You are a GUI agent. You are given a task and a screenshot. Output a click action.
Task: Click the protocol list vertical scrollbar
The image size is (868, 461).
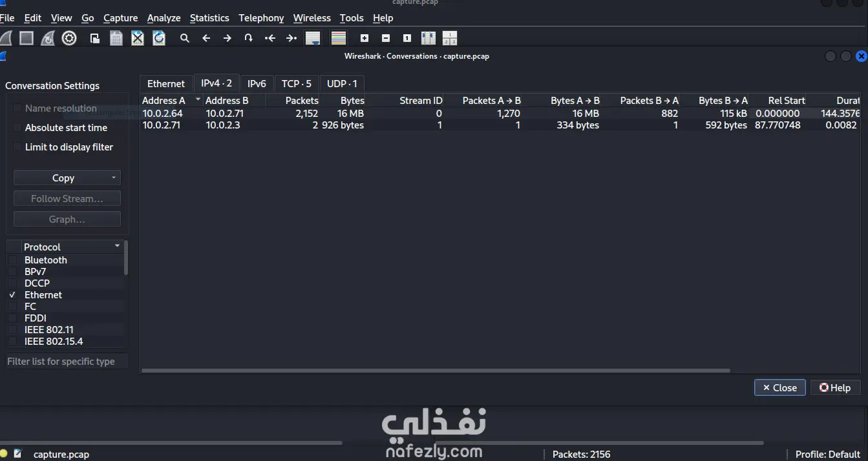pos(126,258)
